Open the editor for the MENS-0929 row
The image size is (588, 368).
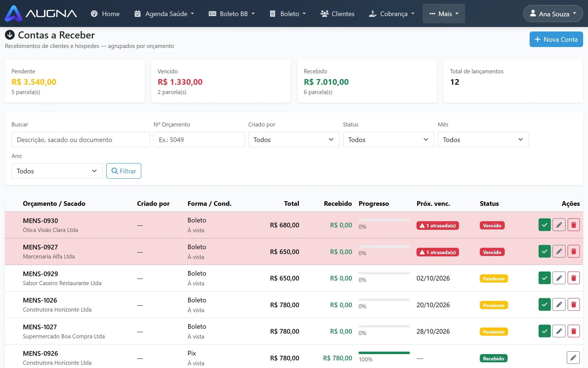click(559, 278)
